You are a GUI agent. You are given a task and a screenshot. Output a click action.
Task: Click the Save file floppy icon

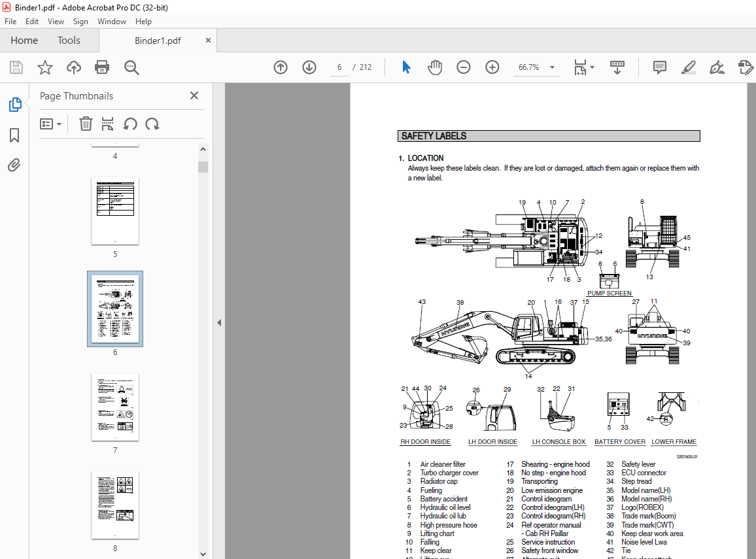click(16, 67)
